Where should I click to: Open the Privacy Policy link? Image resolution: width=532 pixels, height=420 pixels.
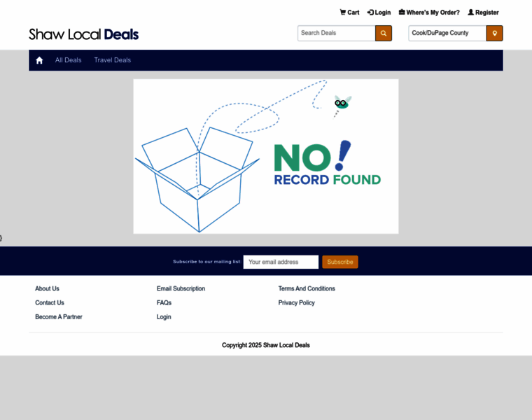click(x=297, y=302)
